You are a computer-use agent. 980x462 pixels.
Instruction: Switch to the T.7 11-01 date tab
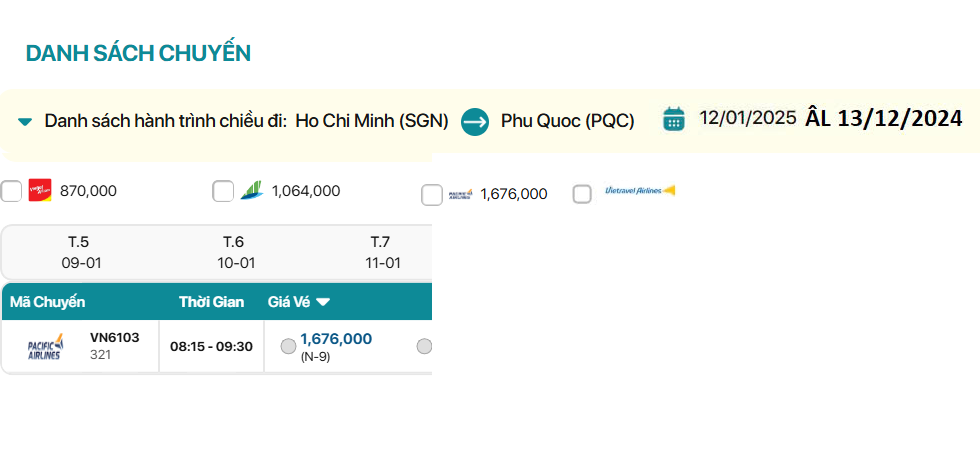tap(381, 252)
